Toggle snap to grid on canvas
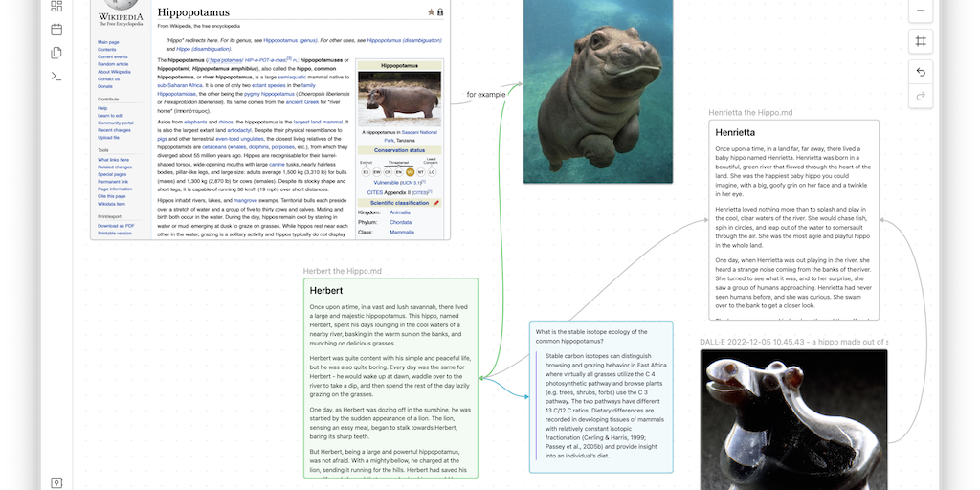980x490 pixels. click(921, 41)
